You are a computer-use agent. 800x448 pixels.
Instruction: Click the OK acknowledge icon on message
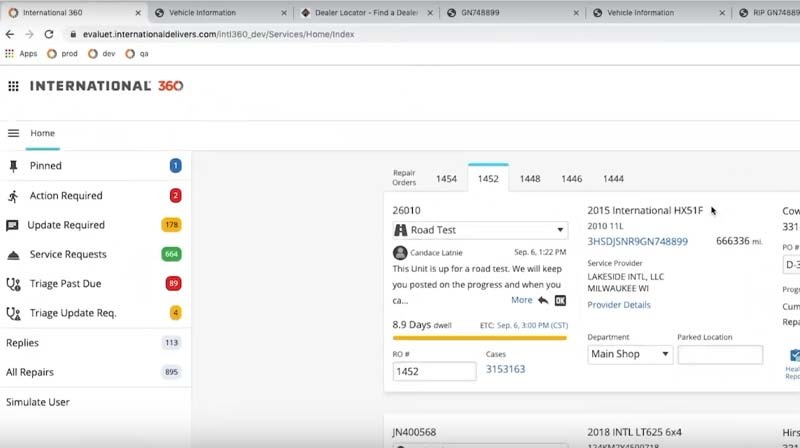coord(560,301)
